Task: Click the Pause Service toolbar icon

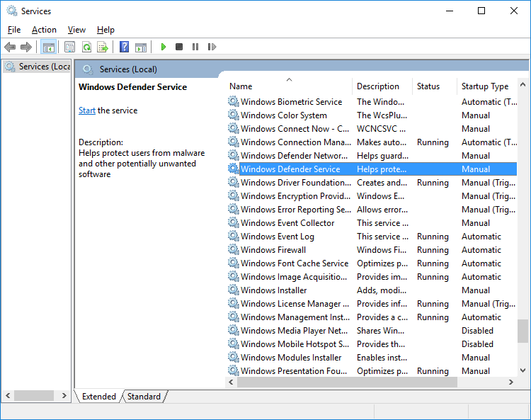Action: [x=195, y=47]
